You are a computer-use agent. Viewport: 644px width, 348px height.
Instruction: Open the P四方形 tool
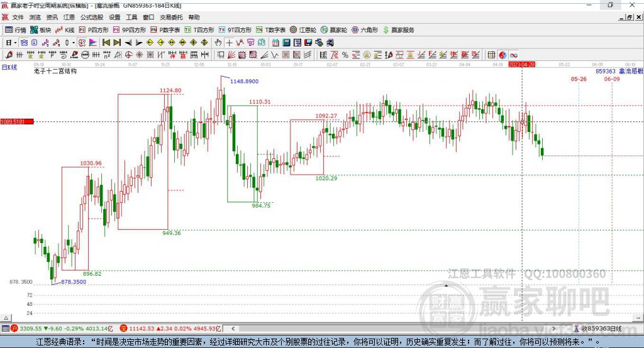(x=94, y=30)
